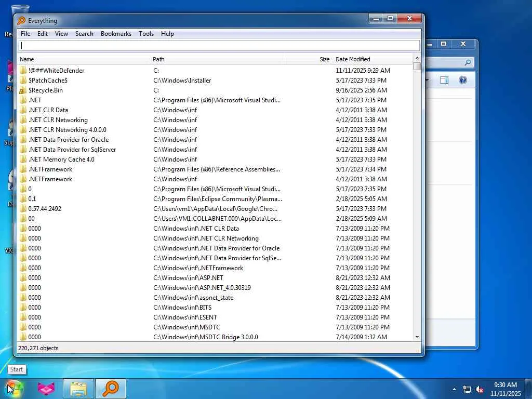Click the Everything magnifier icon in title bar

21,21
